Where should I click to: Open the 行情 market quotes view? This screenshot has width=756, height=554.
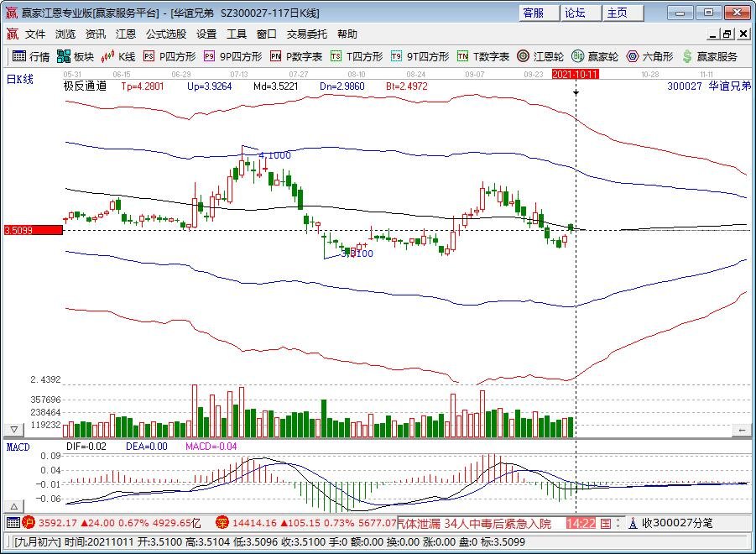(31, 57)
